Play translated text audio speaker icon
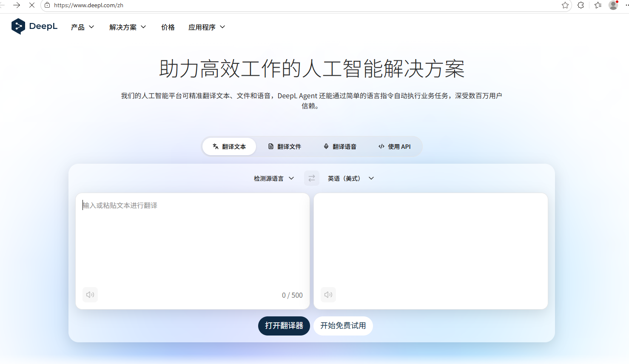Image resolution: width=629 pixels, height=364 pixels. point(328,295)
